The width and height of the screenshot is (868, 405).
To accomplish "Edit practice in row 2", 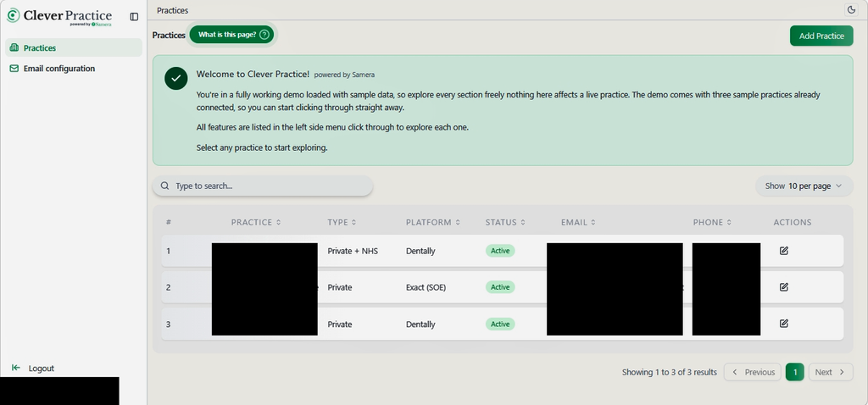I will click(x=783, y=287).
